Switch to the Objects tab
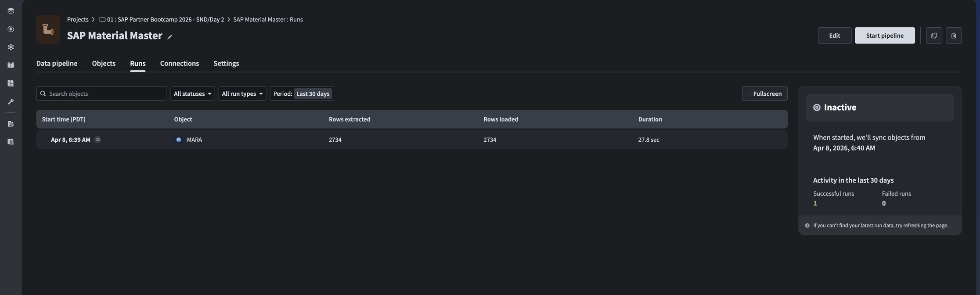This screenshot has height=295, width=980. coord(104,63)
